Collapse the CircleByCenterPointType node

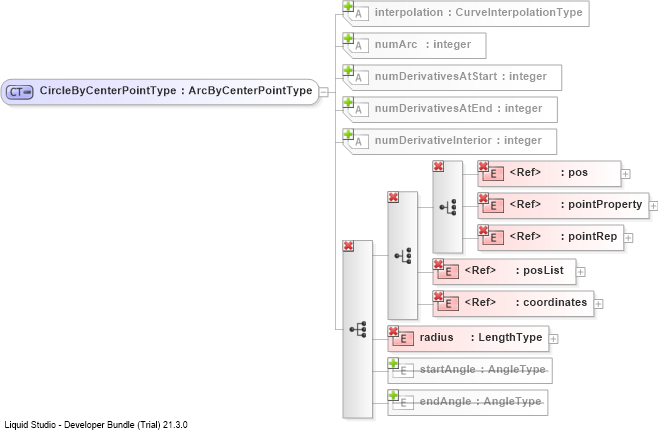pyautogui.click(x=324, y=92)
